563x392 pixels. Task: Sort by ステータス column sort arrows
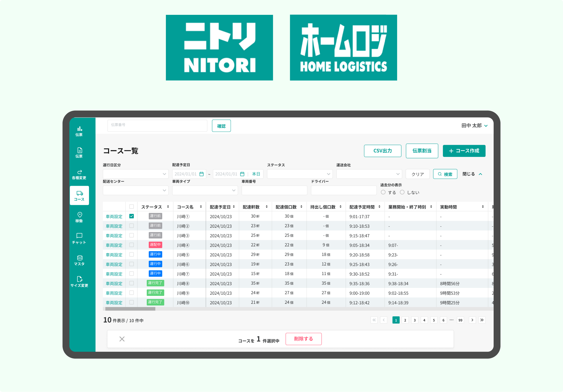click(168, 207)
